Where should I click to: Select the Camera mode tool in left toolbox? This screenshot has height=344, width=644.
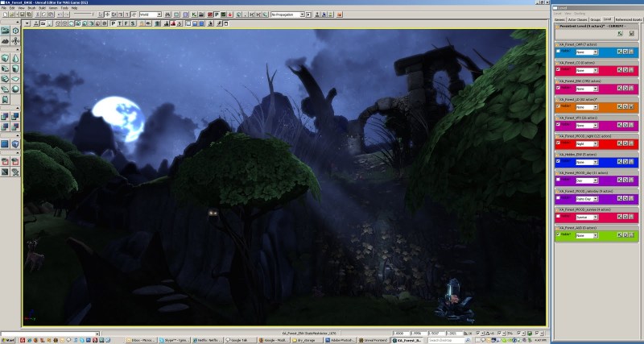pos(5,31)
